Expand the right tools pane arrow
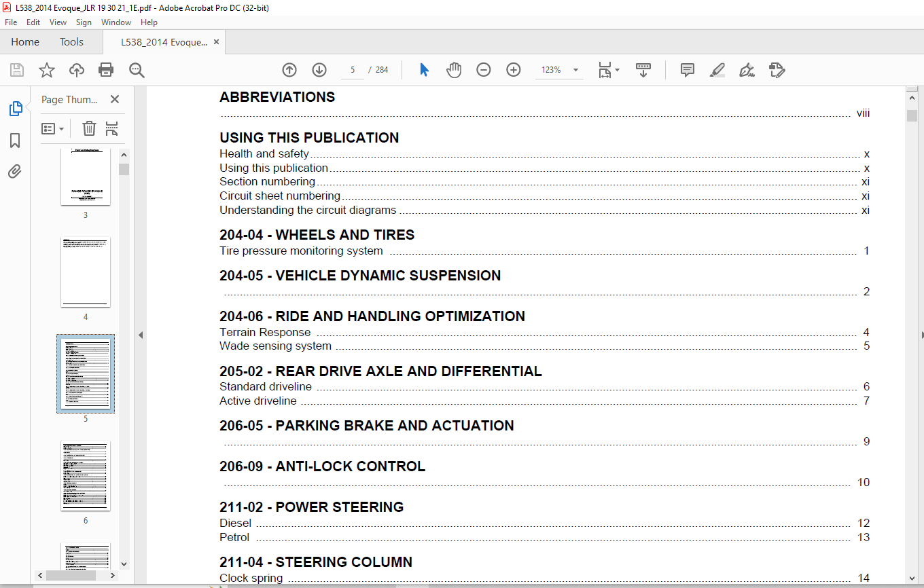This screenshot has height=588, width=924. point(921,335)
